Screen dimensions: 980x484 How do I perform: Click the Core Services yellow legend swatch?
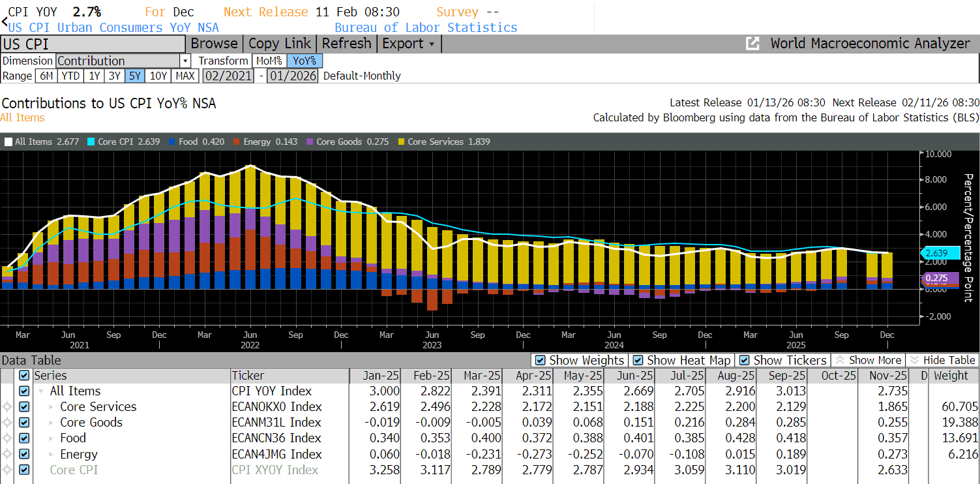click(x=402, y=142)
